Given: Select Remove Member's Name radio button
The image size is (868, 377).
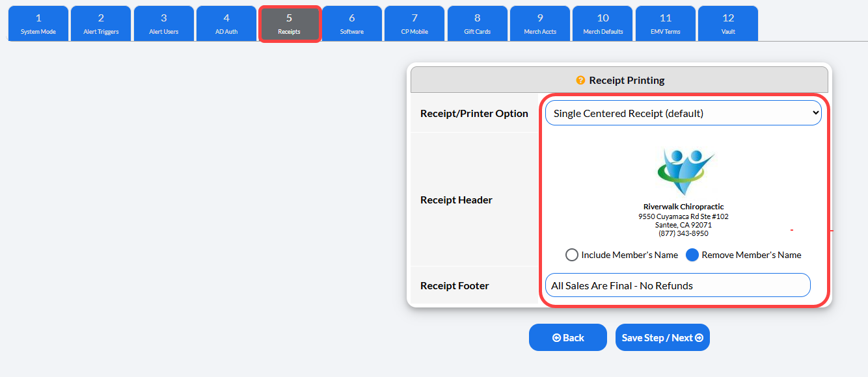Looking at the screenshot, I should click(x=692, y=255).
